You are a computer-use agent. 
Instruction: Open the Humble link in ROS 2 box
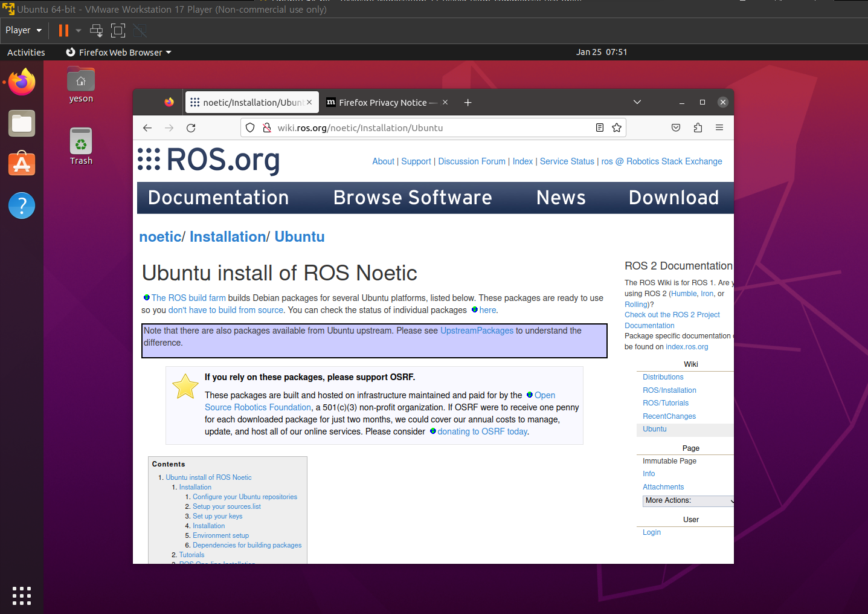pyautogui.click(x=684, y=294)
